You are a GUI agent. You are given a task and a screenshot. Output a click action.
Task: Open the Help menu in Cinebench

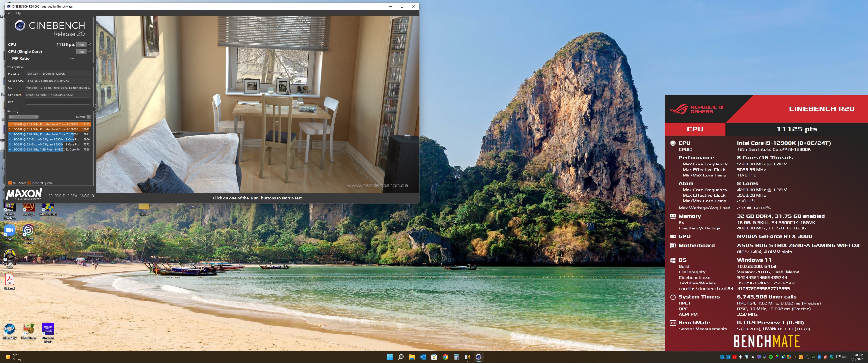click(17, 13)
